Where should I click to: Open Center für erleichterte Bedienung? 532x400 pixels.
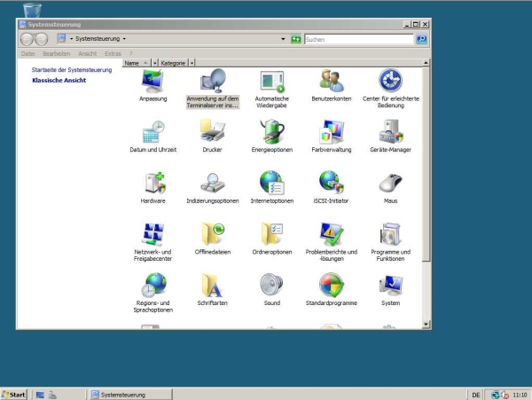[x=390, y=89]
